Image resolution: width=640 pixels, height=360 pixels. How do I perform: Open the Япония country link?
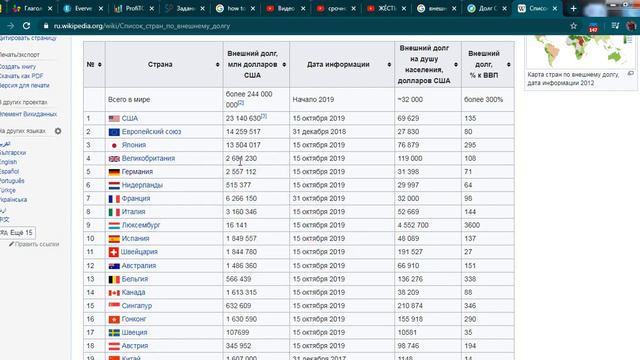pos(133,145)
